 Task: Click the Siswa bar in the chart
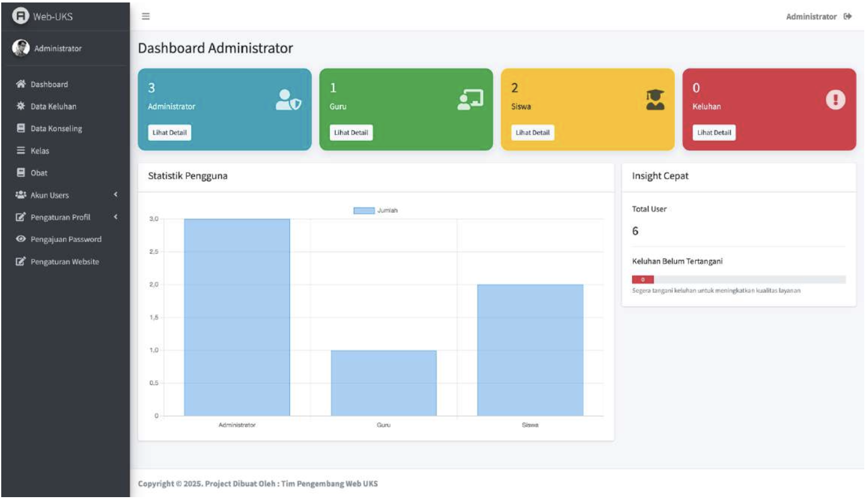530,350
